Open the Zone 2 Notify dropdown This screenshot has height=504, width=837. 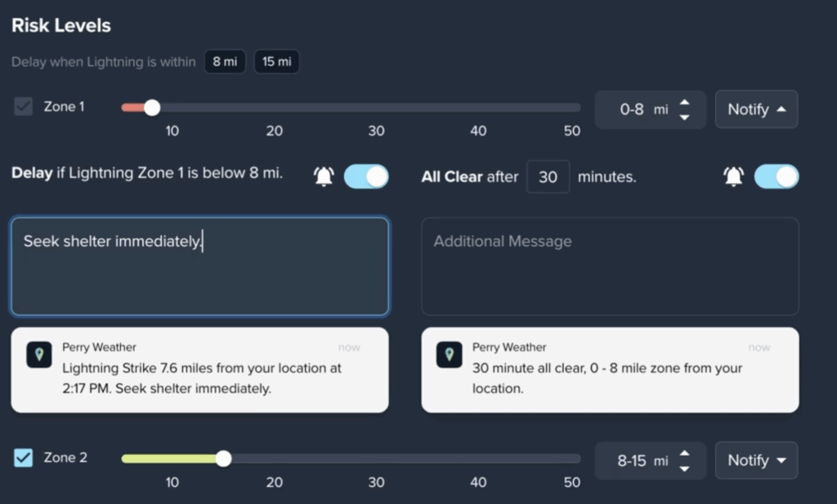click(755, 460)
